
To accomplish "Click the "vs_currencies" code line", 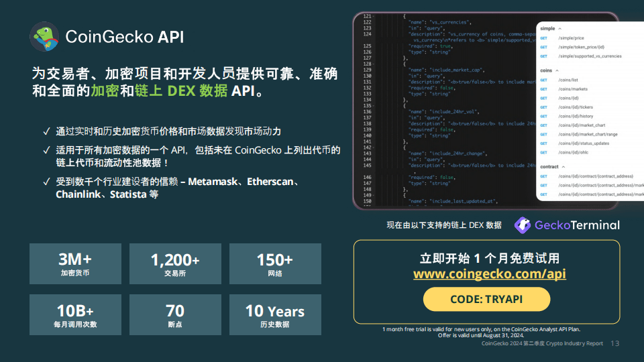I will click(440, 23).
